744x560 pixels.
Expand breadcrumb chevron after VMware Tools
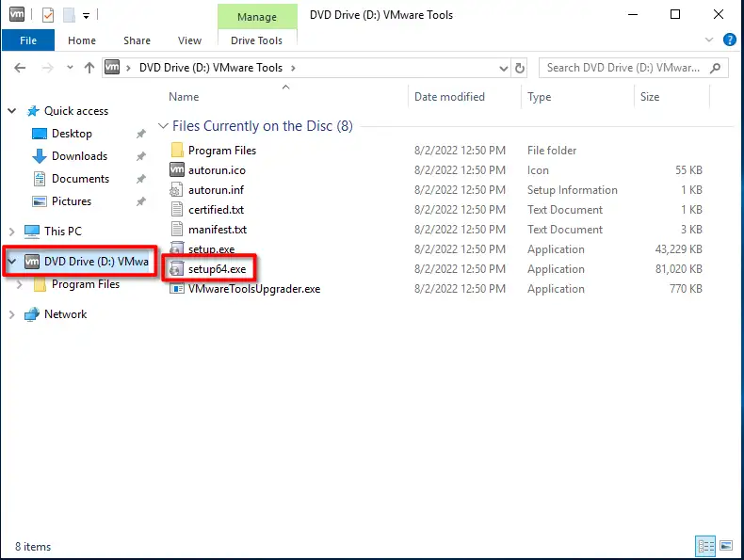pyautogui.click(x=293, y=68)
